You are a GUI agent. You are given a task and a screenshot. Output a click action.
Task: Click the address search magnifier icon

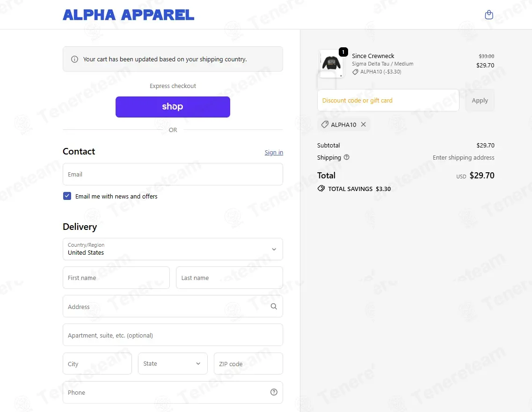(274, 307)
